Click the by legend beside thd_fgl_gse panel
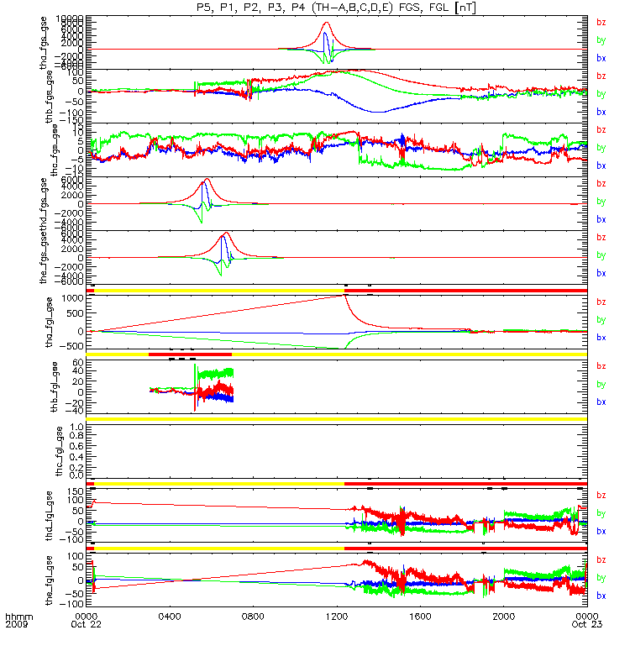 pyautogui.click(x=601, y=513)
